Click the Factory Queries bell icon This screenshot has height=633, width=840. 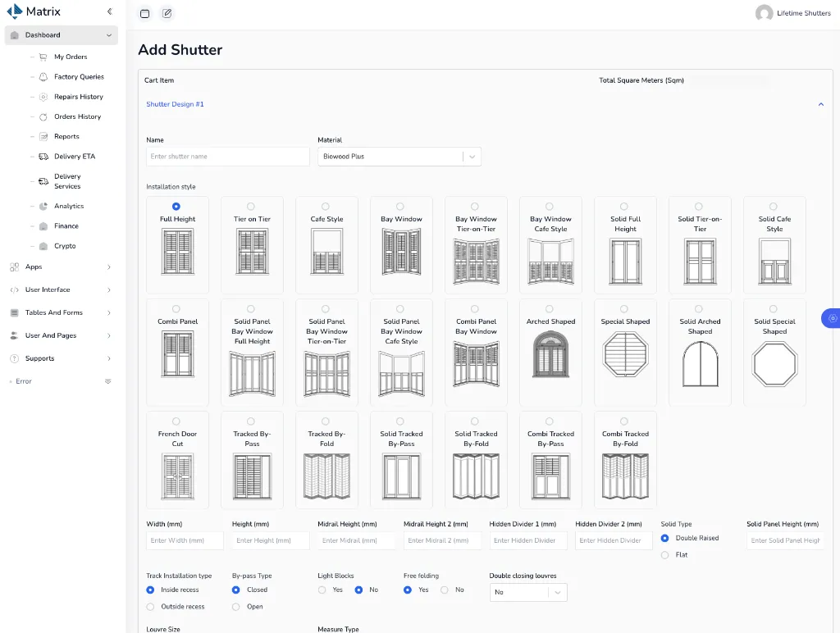click(43, 76)
